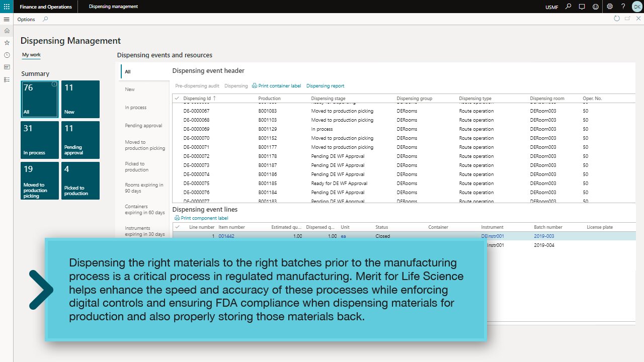This screenshot has height=362, width=644.
Task: Open Workspaces icon in left sidebar
Action: point(7,67)
